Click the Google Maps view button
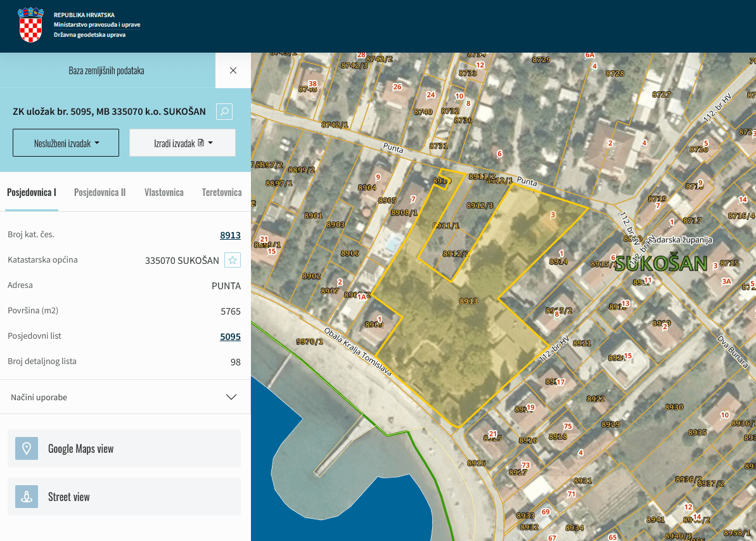Image resolution: width=756 pixels, height=541 pixels. [x=124, y=448]
